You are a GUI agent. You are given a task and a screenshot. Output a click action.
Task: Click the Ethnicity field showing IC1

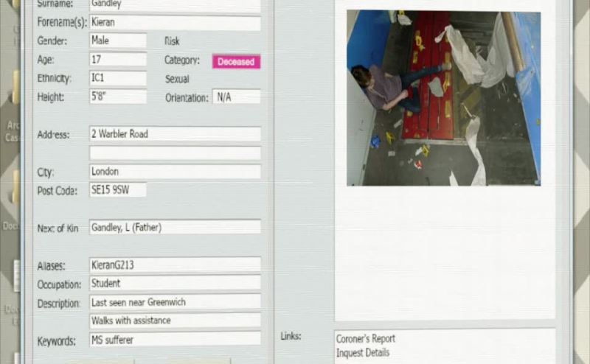point(118,78)
